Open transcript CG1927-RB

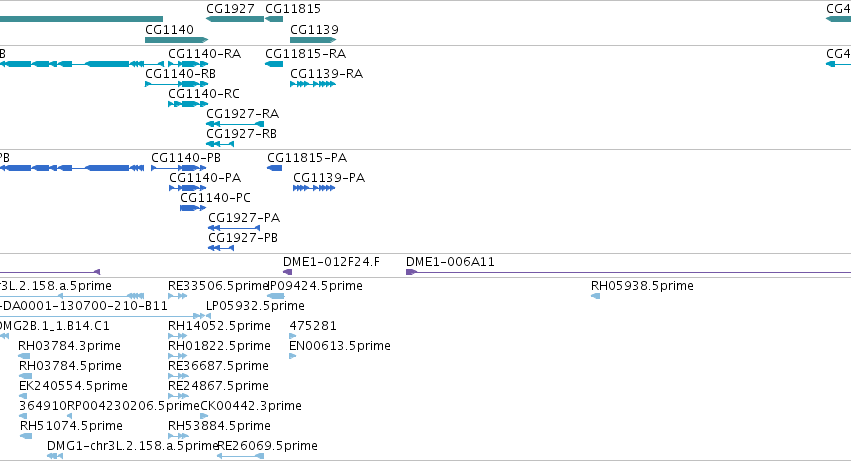(x=242, y=134)
